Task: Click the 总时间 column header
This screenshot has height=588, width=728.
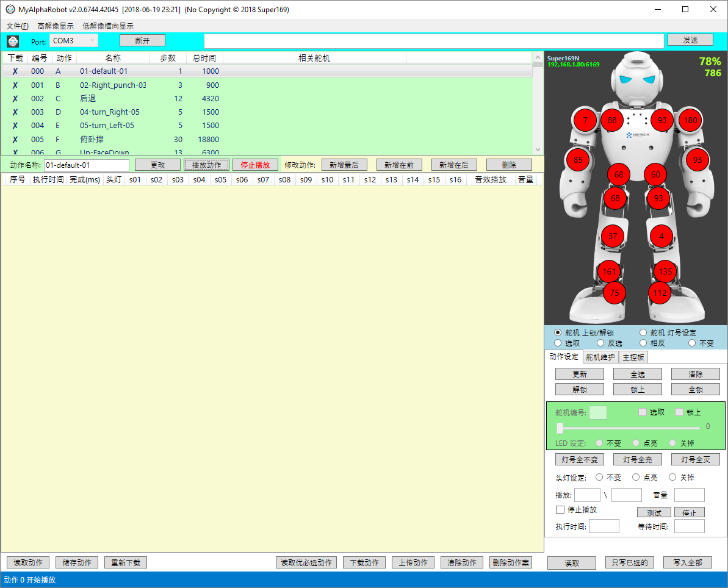Action: (x=205, y=58)
